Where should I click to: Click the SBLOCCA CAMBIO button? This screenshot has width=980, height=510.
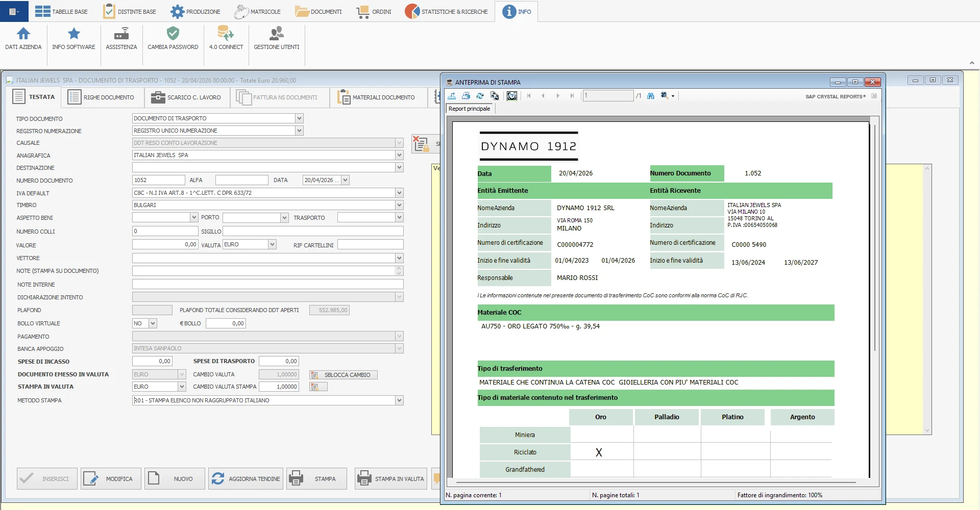tap(344, 375)
